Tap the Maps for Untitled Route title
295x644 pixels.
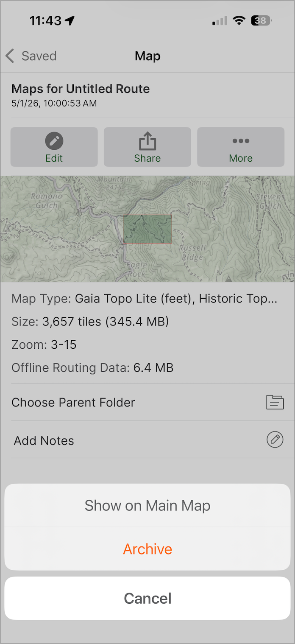pyautogui.click(x=81, y=89)
